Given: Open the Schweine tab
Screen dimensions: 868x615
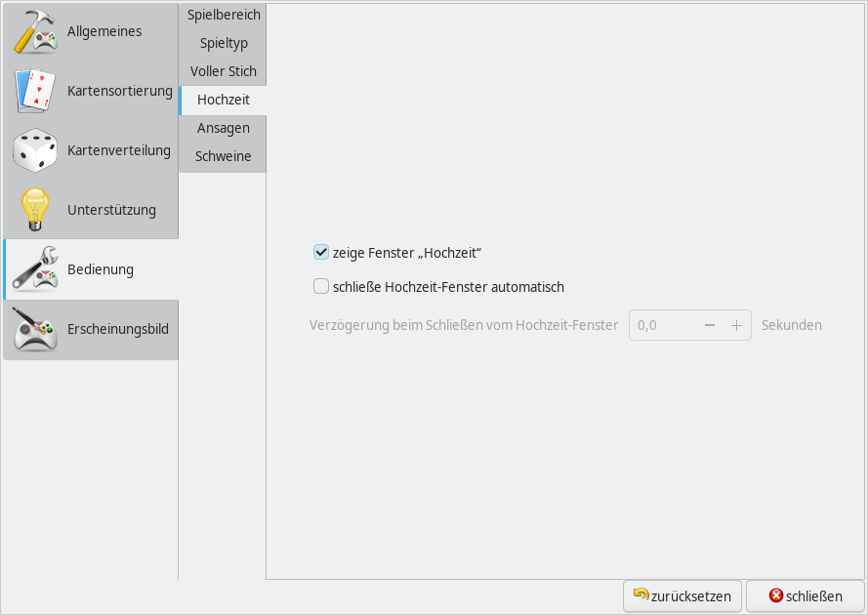Looking at the screenshot, I should click(x=224, y=156).
